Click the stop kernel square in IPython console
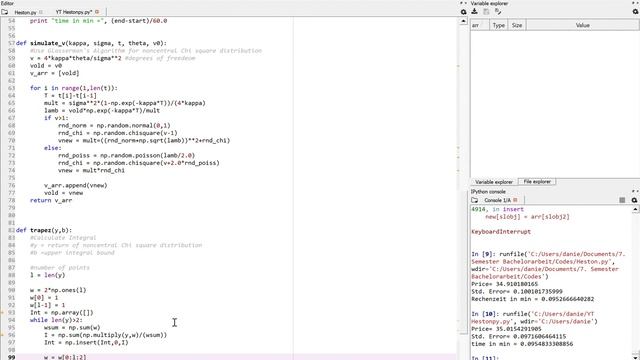 [x=622, y=200]
